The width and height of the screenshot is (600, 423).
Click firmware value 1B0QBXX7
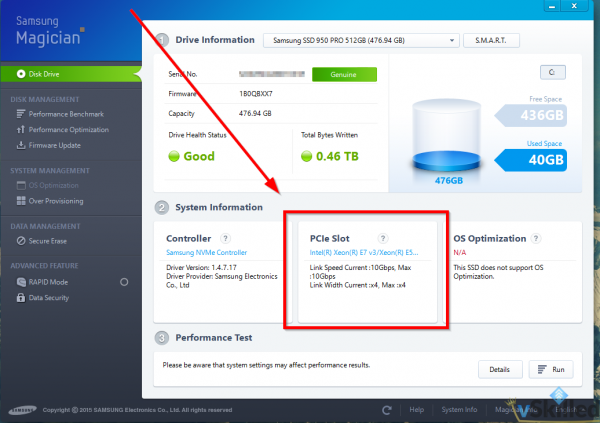(256, 94)
